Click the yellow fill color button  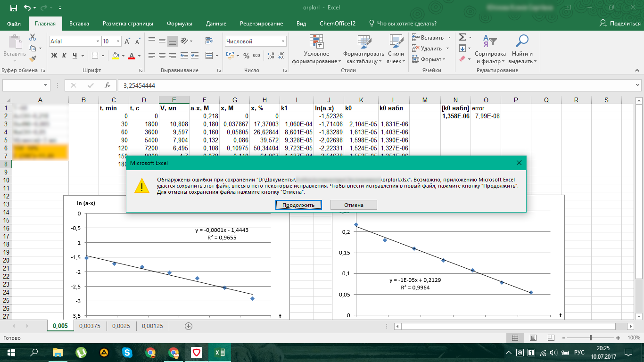click(116, 56)
